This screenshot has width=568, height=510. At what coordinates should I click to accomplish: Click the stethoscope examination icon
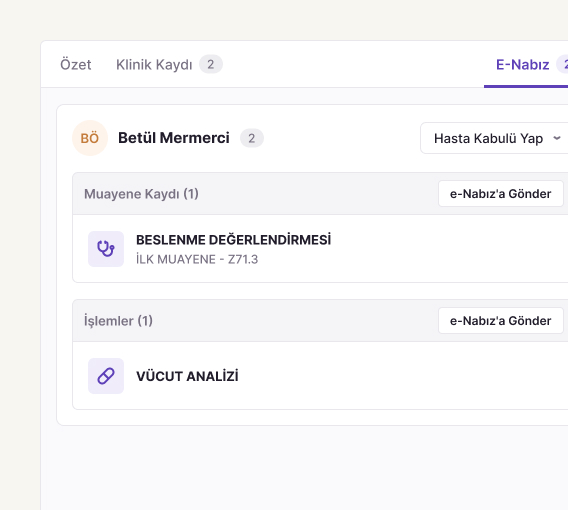(x=106, y=249)
